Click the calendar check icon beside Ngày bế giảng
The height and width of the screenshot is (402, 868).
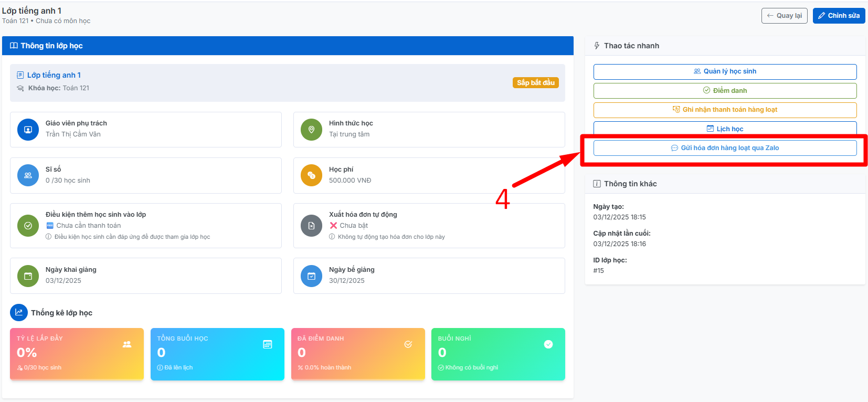coord(311,276)
